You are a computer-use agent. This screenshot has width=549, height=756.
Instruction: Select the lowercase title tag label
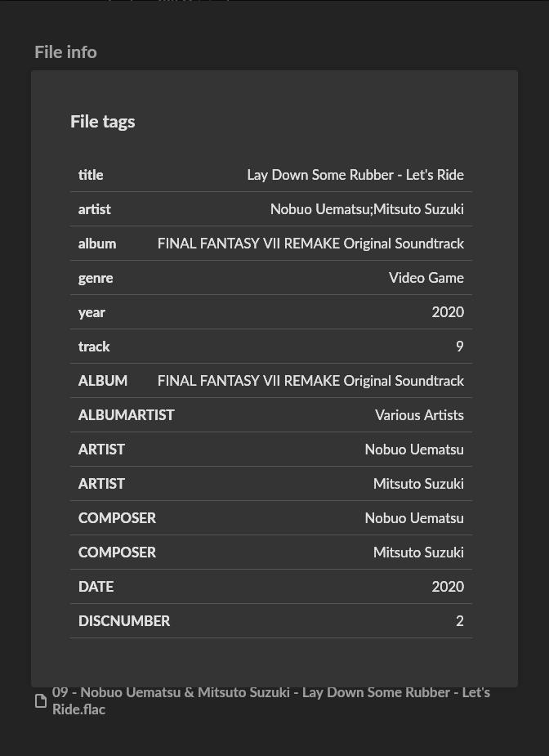[x=91, y=175]
